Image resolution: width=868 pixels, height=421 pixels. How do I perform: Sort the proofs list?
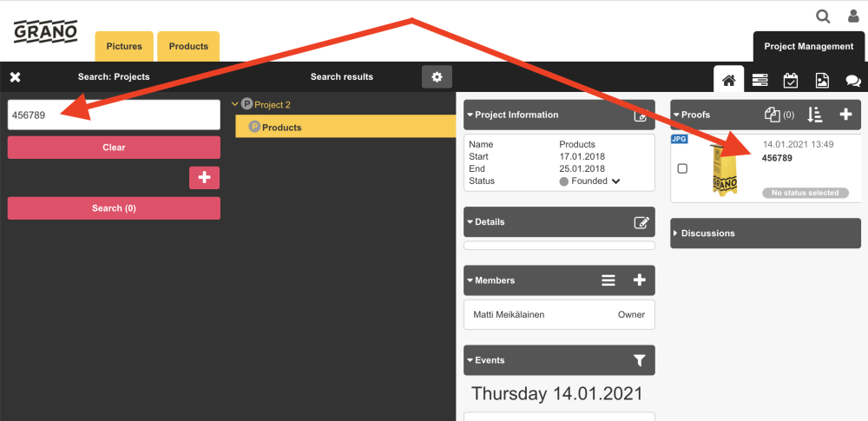(814, 115)
